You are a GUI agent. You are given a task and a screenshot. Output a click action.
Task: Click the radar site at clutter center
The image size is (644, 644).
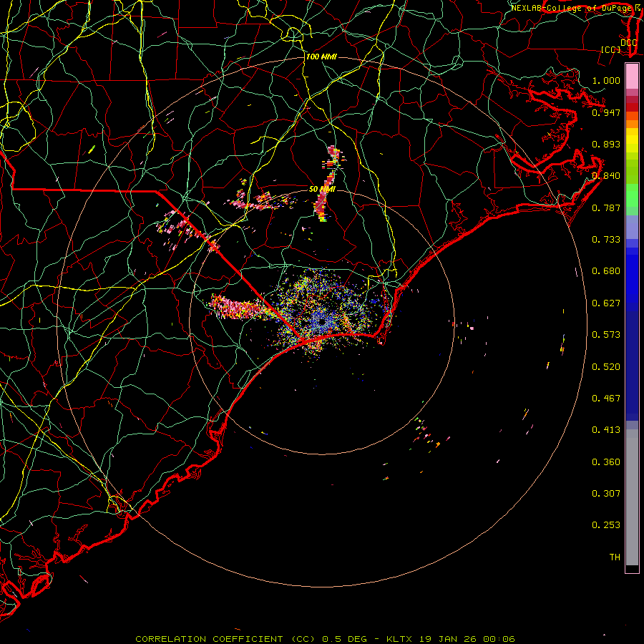[x=323, y=323]
